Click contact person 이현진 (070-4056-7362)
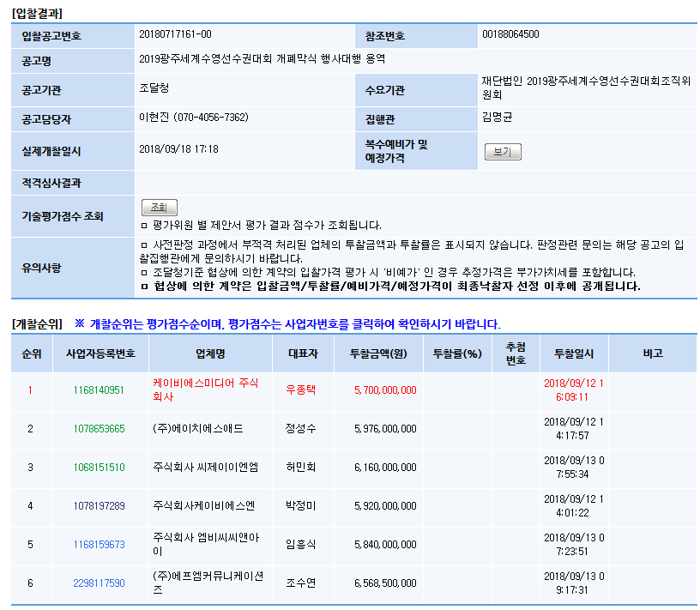700x610 pixels. pyautogui.click(x=194, y=118)
